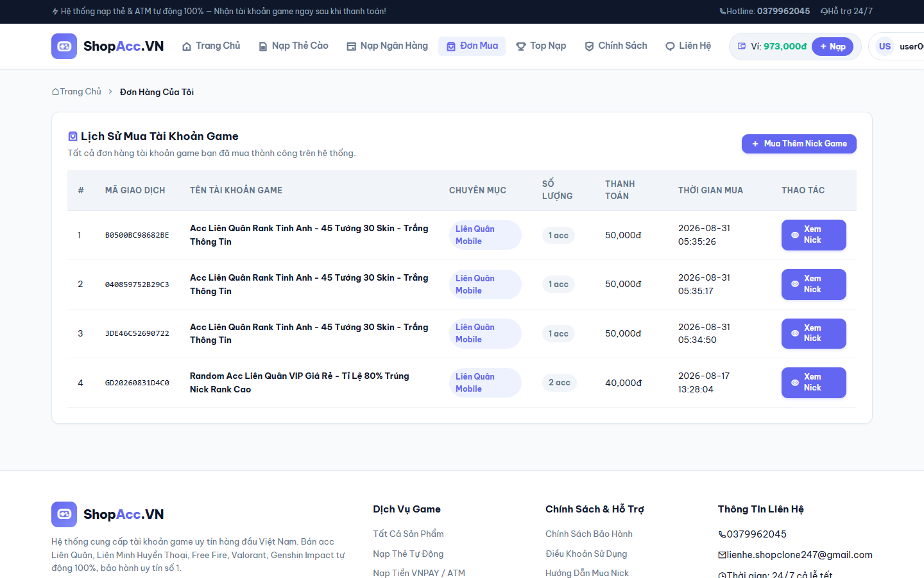
Task: Click the wallet icon beside Ví balance
Action: tap(742, 46)
